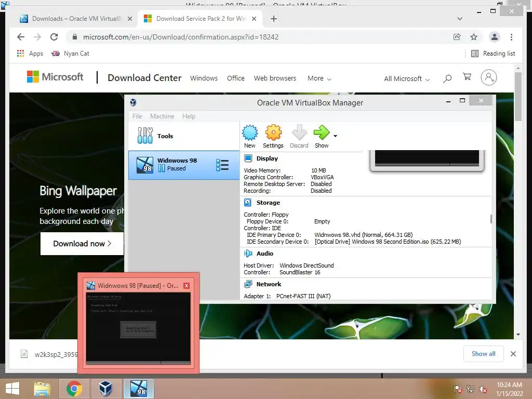Image resolution: width=532 pixels, height=399 pixels.
Task: Click the Microsoft sign-in account icon
Action: (x=488, y=78)
